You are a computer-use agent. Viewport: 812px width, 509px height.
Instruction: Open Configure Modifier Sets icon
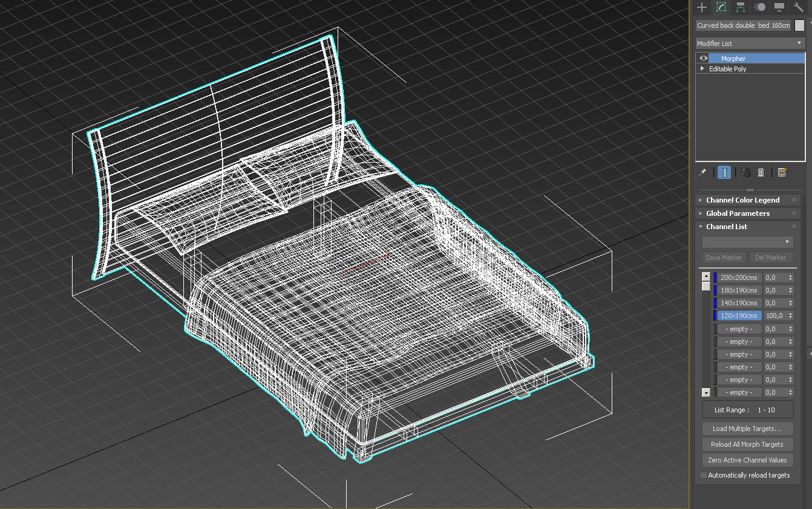tap(782, 172)
